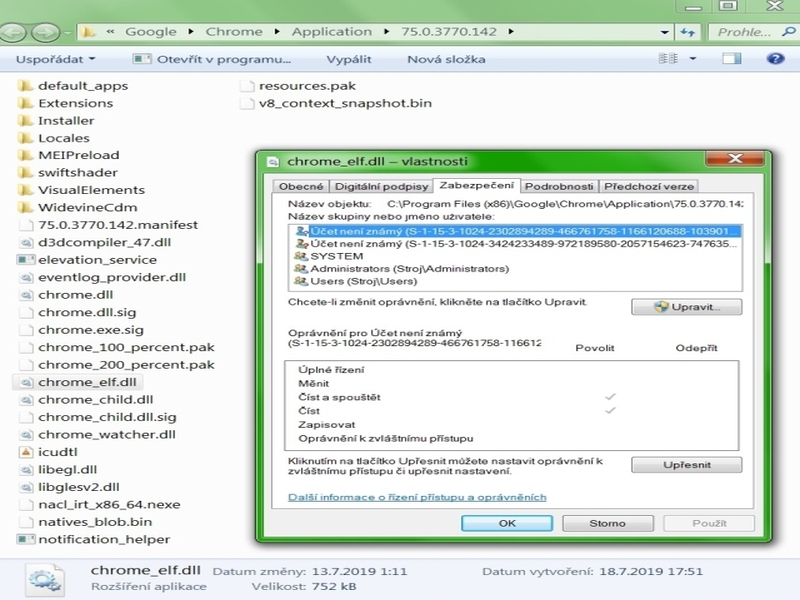
Task: Confirm with the OK button
Action: 507,523
